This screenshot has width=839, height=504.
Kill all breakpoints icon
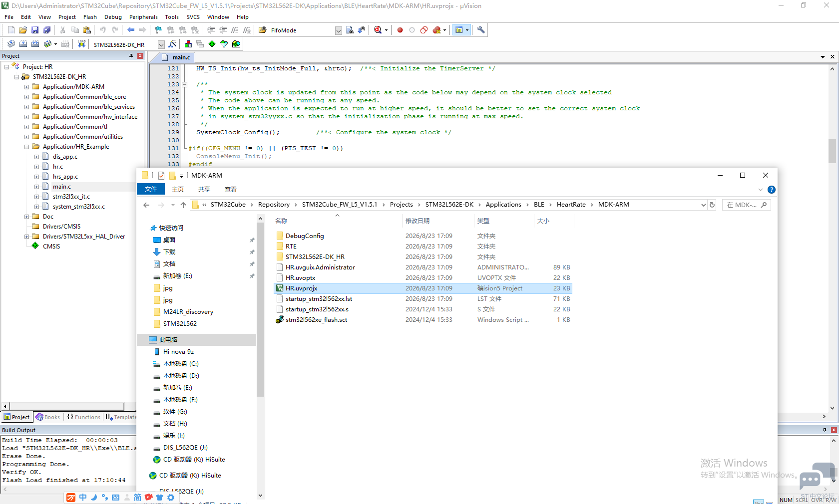436,30
